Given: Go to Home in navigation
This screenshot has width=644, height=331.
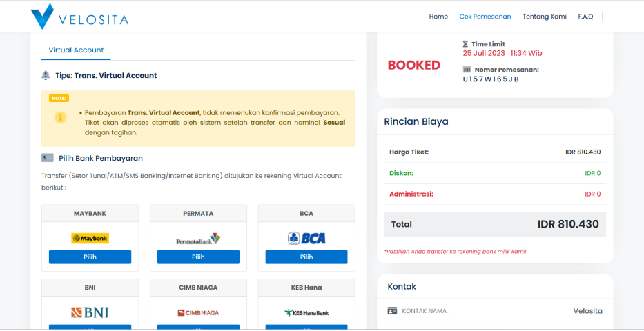Looking at the screenshot, I should (438, 17).
